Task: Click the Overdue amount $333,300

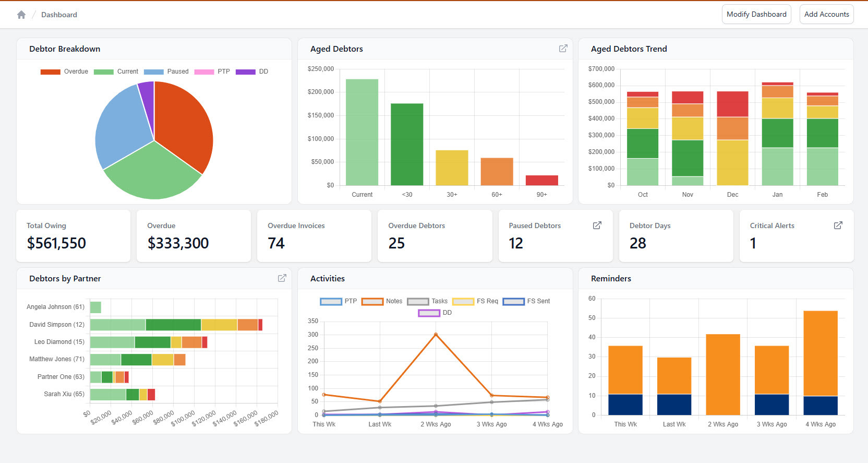Action: click(x=178, y=243)
